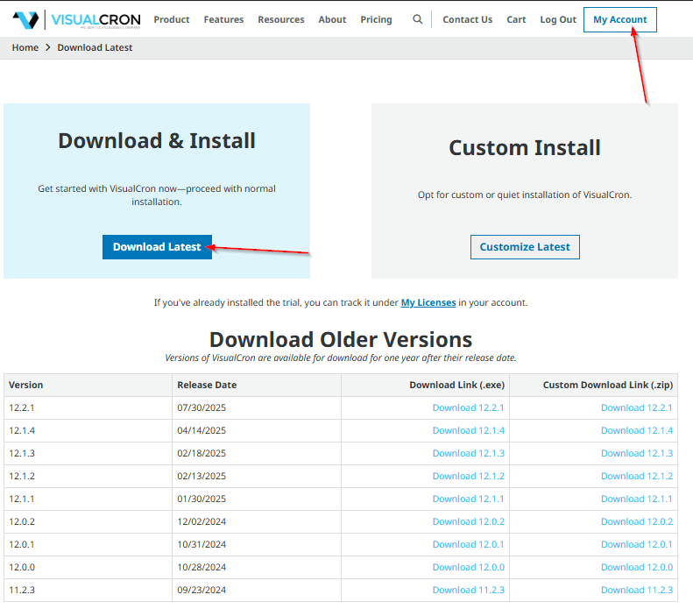This screenshot has height=616, width=693.
Task: Go to the Pricing page
Action: [x=376, y=19]
